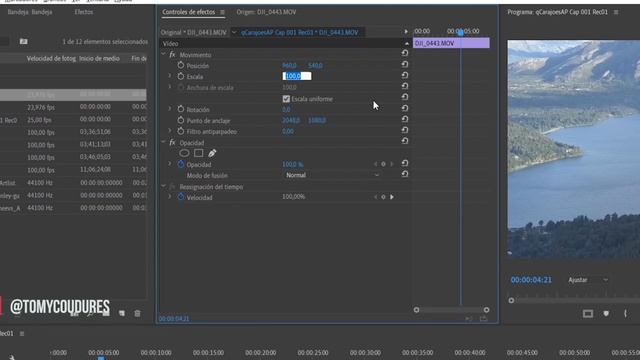This screenshot has height=360, width=640.
Task: Toggle the Movimiento fx effect button
Action: tap(172, 54)
